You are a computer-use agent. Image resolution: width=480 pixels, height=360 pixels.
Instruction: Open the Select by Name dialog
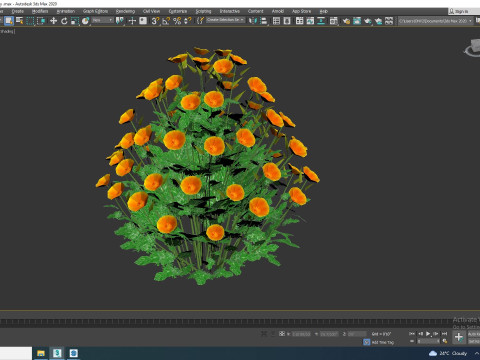[20, 21]
